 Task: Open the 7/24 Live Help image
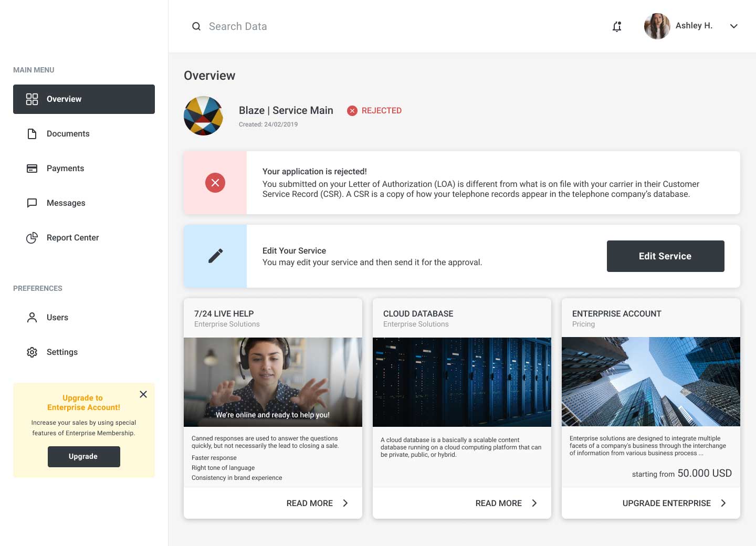click(x=273, y=382)
